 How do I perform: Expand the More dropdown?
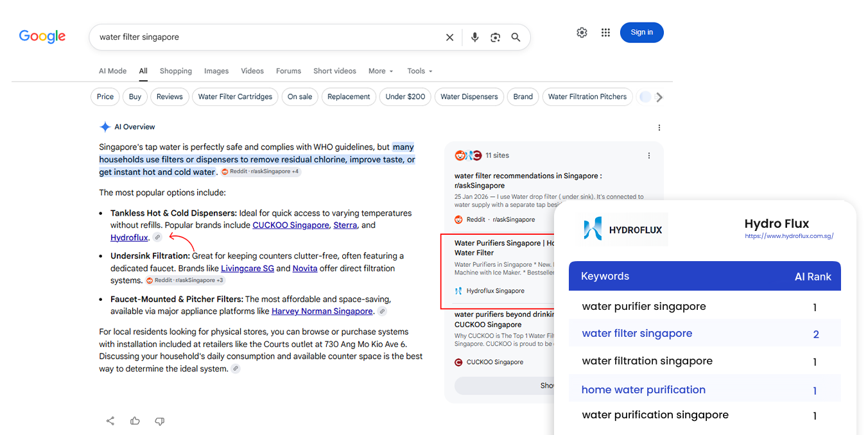pos(381,71)
